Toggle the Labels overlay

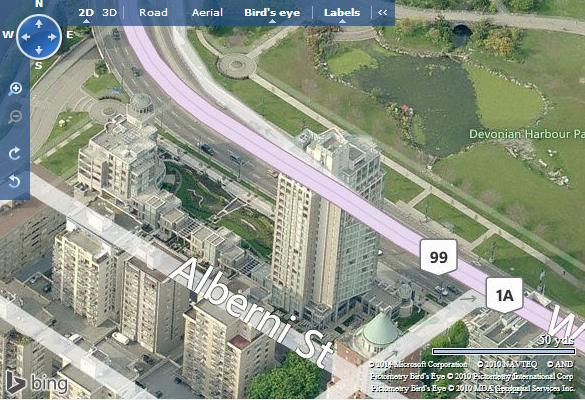342,13
